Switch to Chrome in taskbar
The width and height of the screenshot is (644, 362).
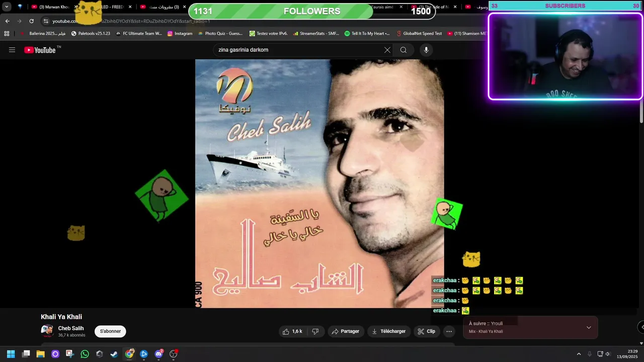129,354
